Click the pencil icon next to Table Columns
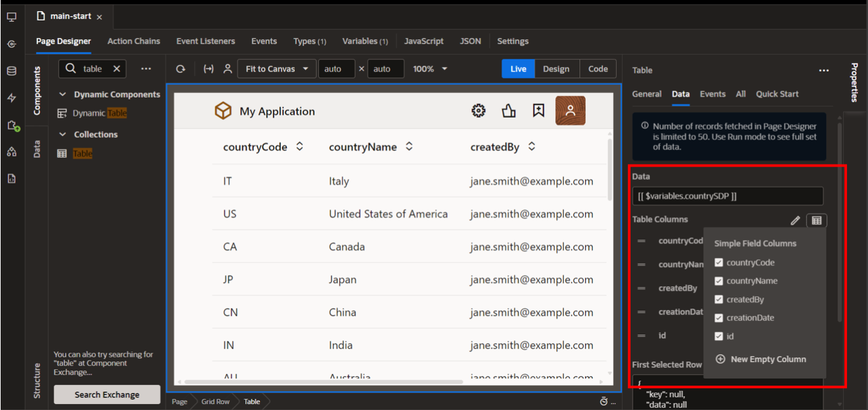This screenshot has height=410, width=868. (796, 220)
